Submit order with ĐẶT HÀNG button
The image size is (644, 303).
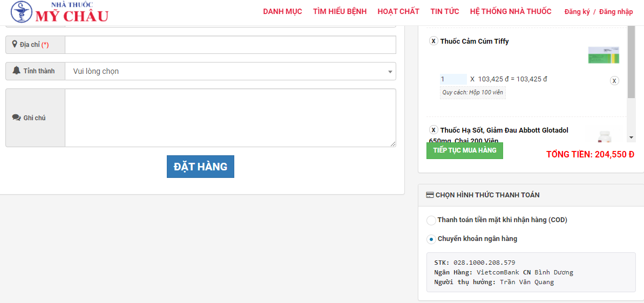[x=200, y=167]
